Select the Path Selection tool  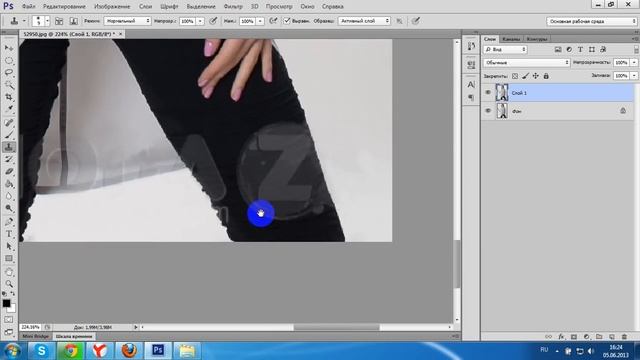click(9, 246)
